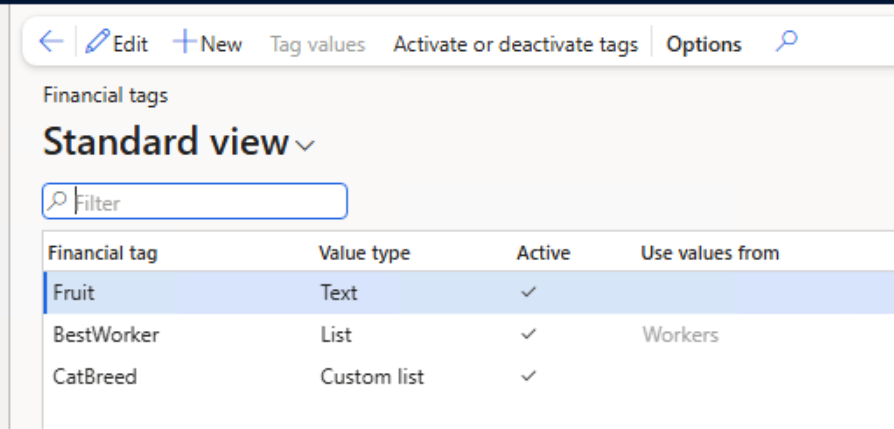894x429 pixels.
Task: Toggle the Active checkmark for Fruit
Action: coord(529,292)
